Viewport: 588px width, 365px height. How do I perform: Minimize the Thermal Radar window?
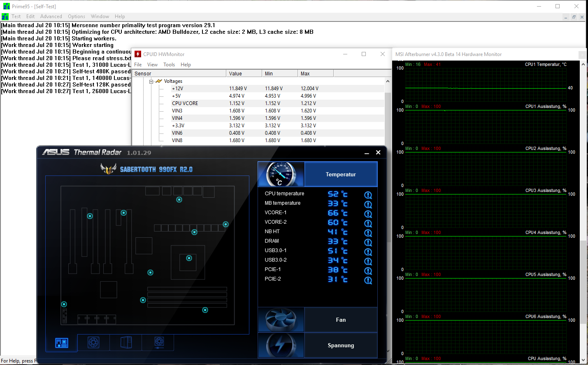(x=367, y=153)
